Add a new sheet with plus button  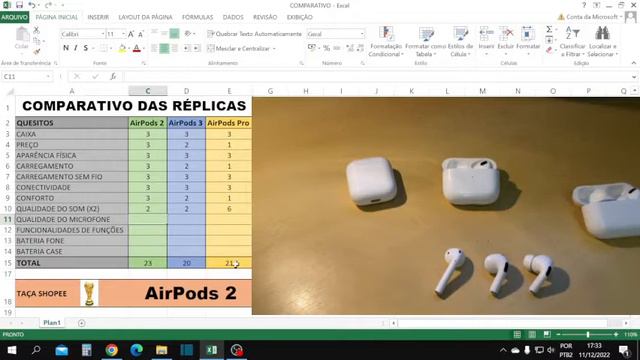pyautogui.click(x=82, y=323)
